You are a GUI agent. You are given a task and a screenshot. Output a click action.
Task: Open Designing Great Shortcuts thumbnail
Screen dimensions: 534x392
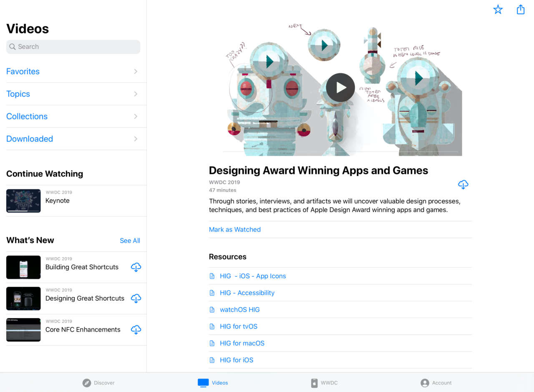[x=23, y=299]
